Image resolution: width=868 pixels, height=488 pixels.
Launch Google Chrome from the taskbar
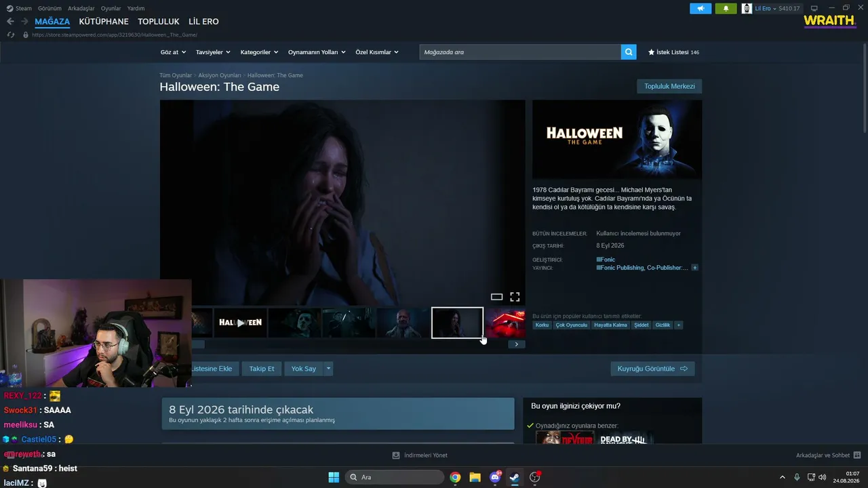pyautogui.click(x=455, y=477)
